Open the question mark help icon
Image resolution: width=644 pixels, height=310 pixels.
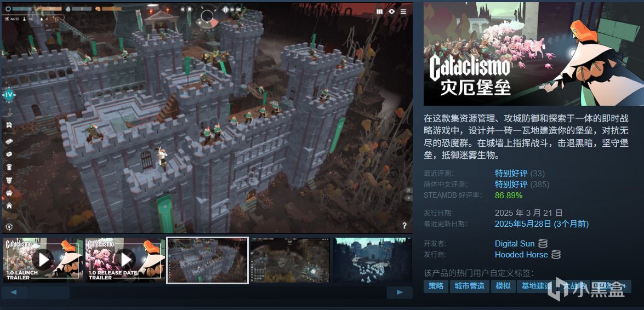404,226
